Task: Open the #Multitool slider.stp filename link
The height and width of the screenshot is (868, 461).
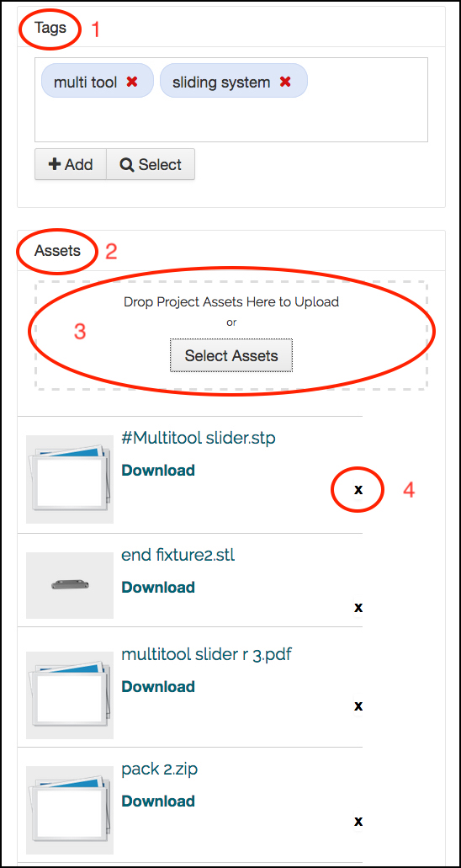Action: tap(199, 438)
